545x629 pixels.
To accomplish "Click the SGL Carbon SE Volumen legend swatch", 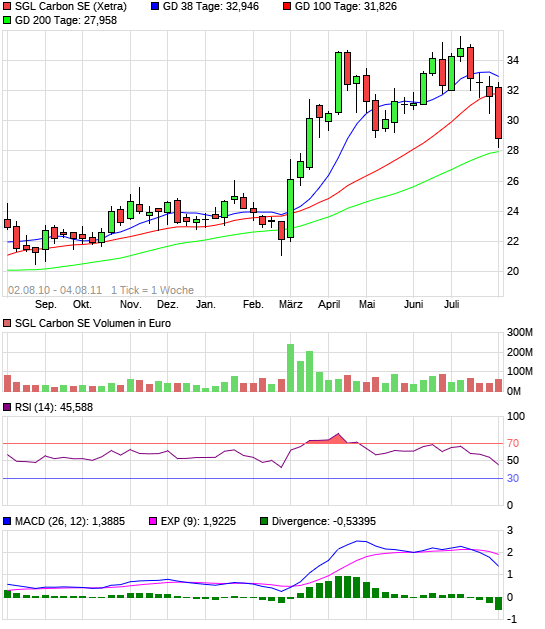I will pyautogui.click(x=7, y=323).
